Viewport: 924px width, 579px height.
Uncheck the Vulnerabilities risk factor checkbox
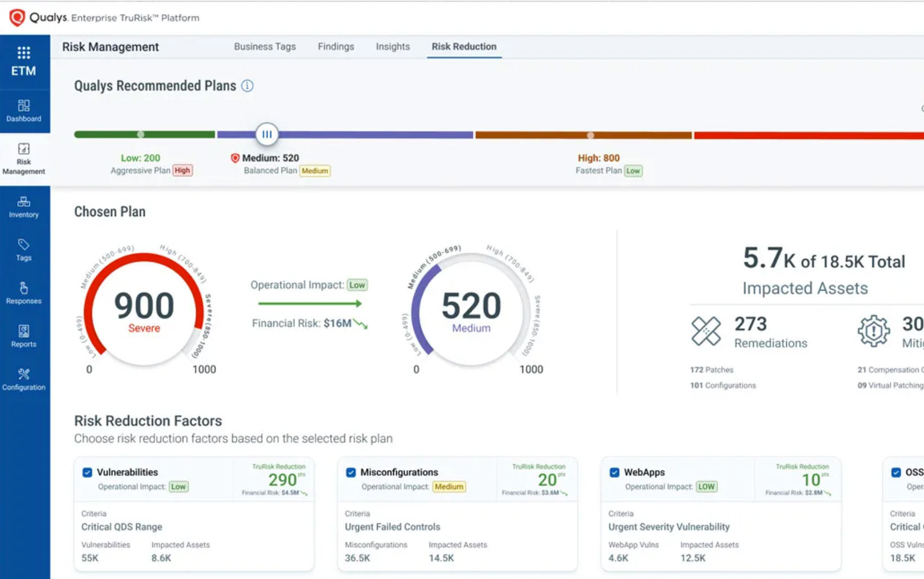coord(87,472)
